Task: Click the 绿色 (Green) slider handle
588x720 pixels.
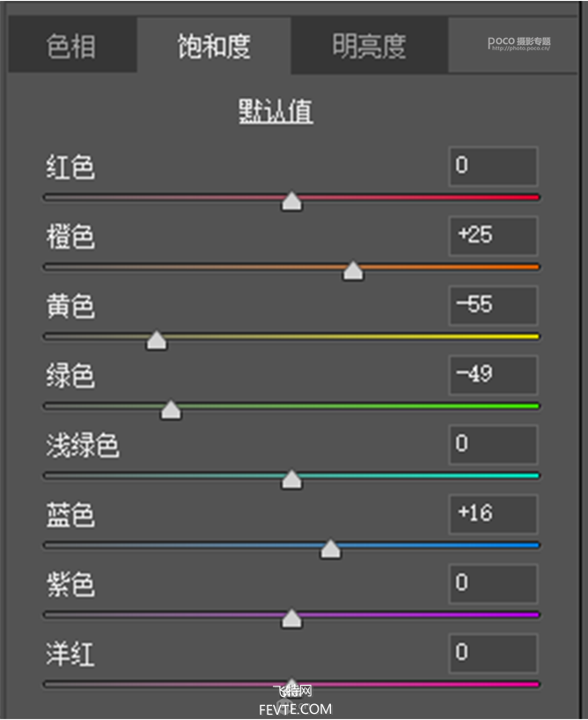Action: click(x=171, y=410)
